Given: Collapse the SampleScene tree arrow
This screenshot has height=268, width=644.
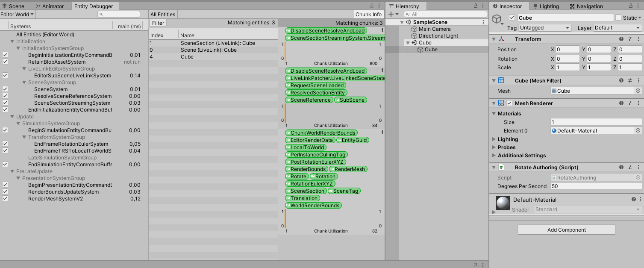Looking at the screenshot, I should (401, 21).
